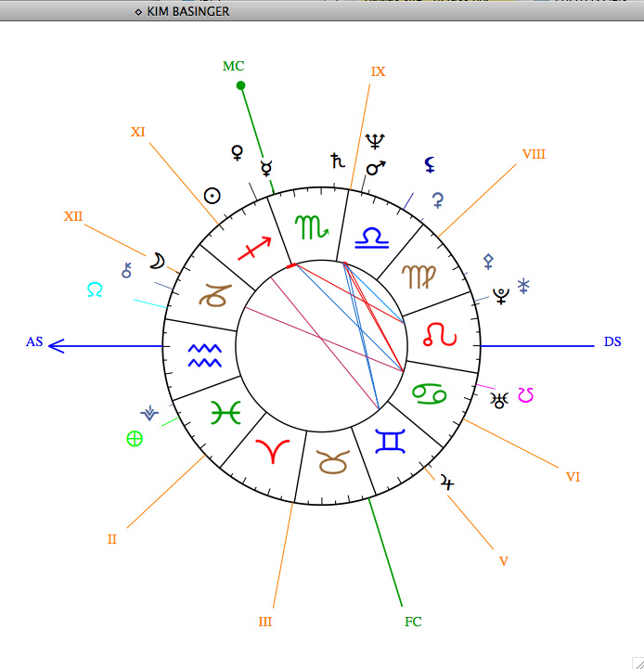Image resolution: width=644 pixels, height=669 pixels.
Task: Select the Cancer sign in the wheel
Action: point(430,393)
